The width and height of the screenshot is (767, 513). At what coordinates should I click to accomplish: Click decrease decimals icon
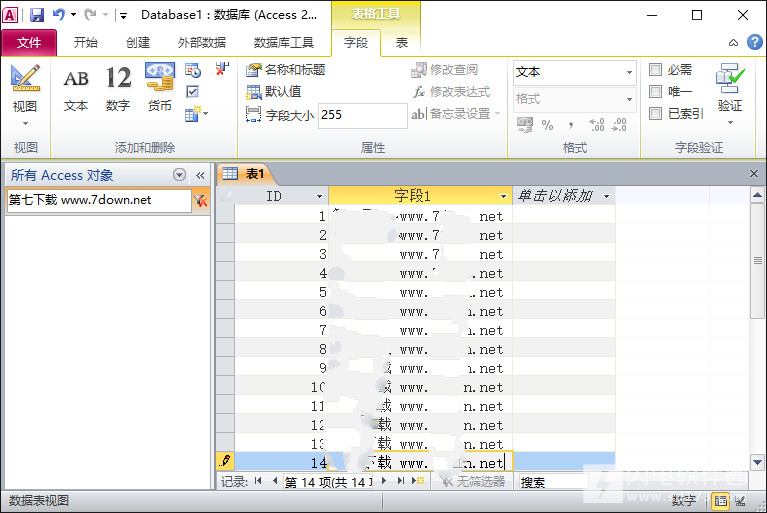click(x=619, y=125)
